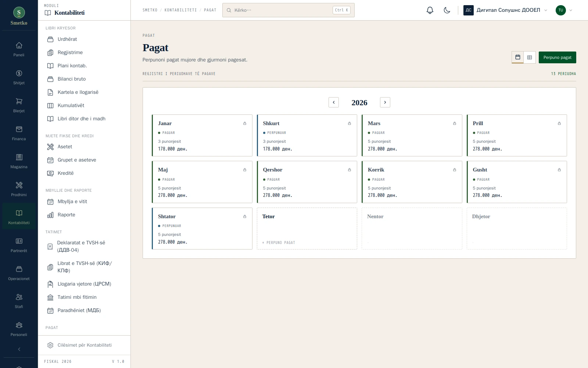Go to previous year
This screenshot has height=368, width=588.
[334, 102]
